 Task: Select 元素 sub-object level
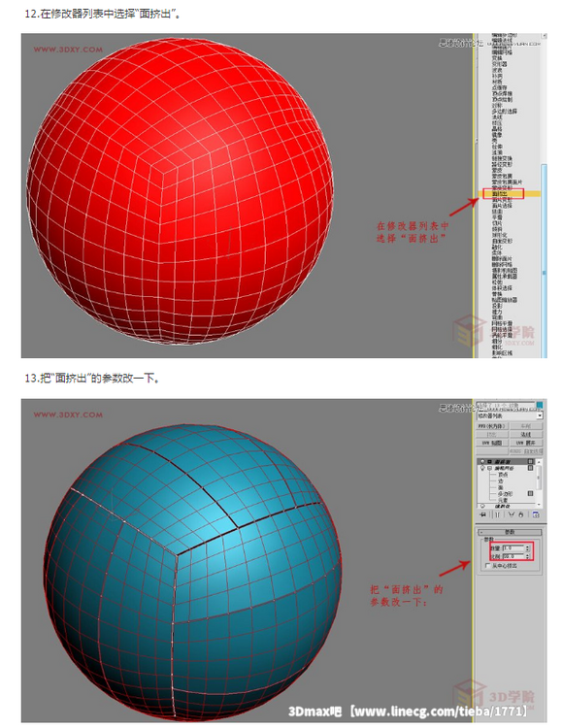pos(503,501)
